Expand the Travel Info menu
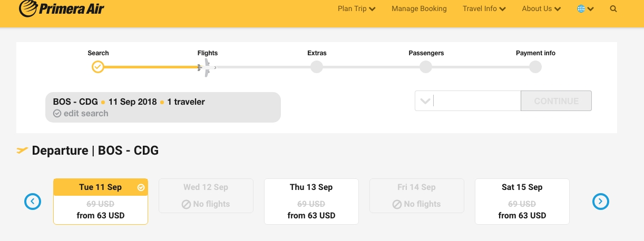 pyautogui.click(x=484, y=9)
